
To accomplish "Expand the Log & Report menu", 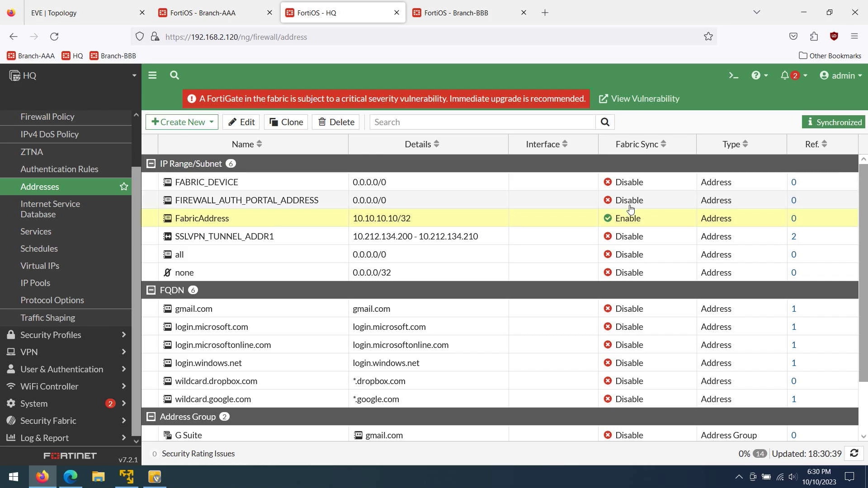I will click(66, 438).
